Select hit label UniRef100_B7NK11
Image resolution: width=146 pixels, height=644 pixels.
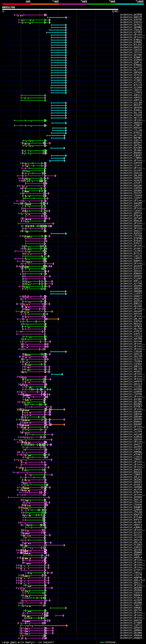131,40
